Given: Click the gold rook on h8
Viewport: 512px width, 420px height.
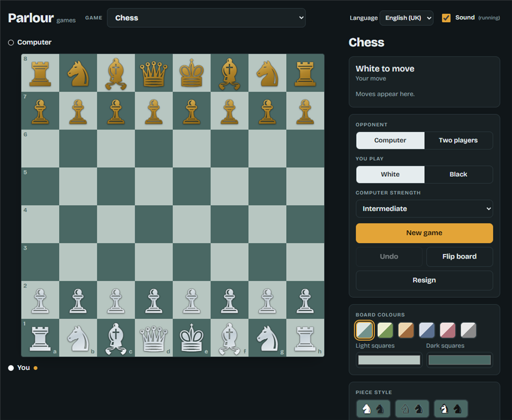Looking at the screenshot, I should 305,73.
